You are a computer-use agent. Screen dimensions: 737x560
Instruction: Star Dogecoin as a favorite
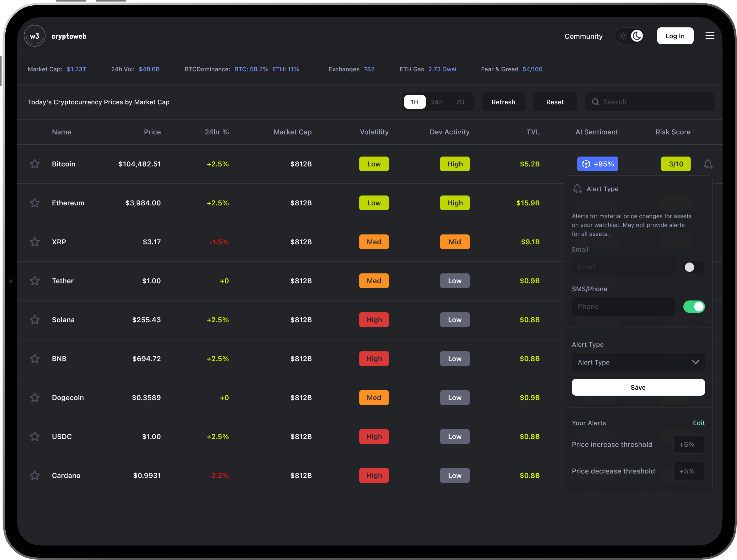35,398
